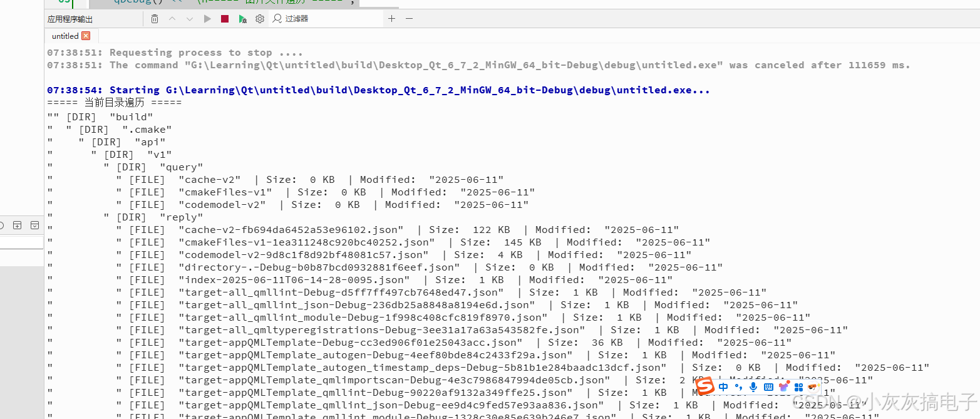Start debugging using the play-with-bug icon
The width and height of the screenshot is (980, 419).
242,19
